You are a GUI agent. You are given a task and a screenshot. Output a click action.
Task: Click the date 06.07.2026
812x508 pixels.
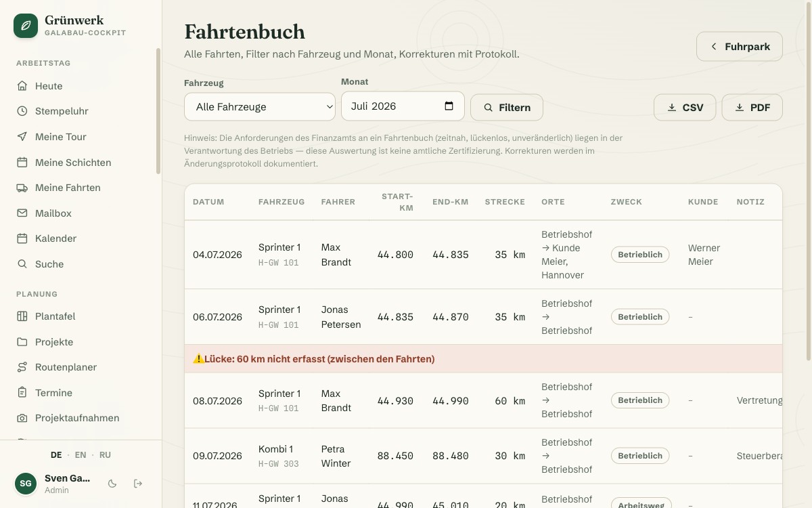[x=217, y=317]
